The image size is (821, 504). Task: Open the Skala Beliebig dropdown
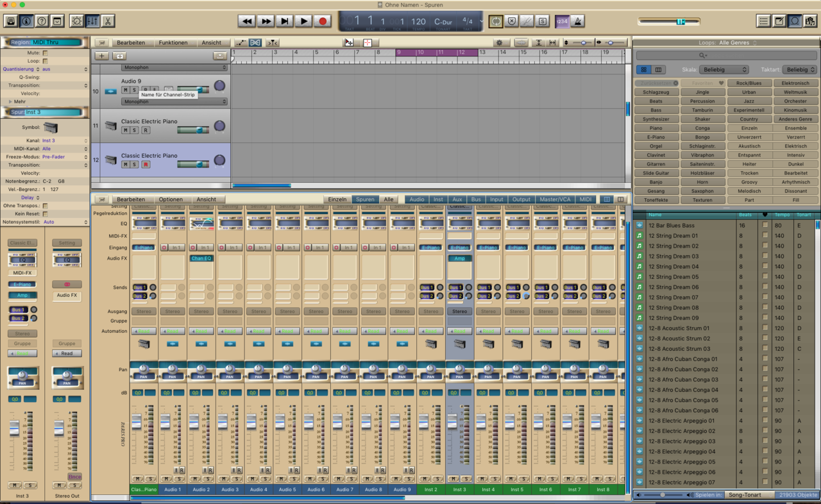tap(724, 69)
